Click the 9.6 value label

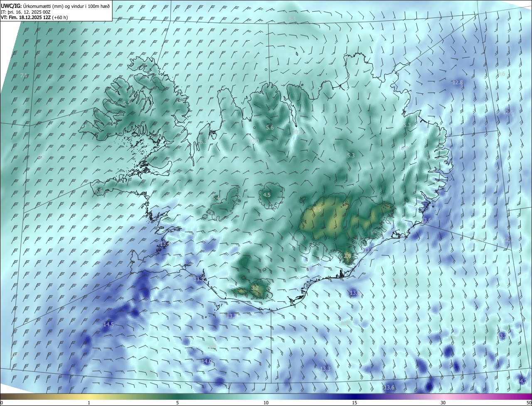pos(501,74)
